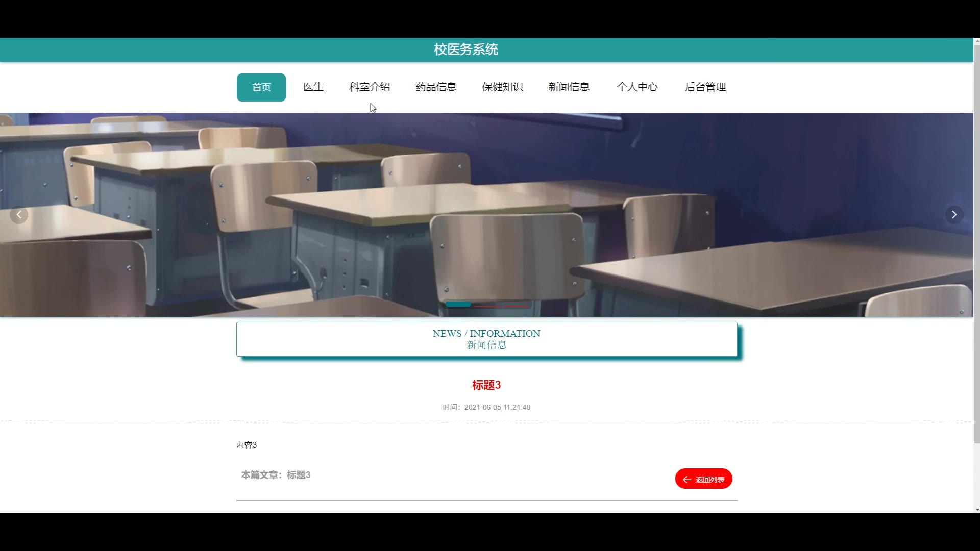980x551 pixels.
Task: Click the carousel next arrow
Action: [x=954, y=215]
